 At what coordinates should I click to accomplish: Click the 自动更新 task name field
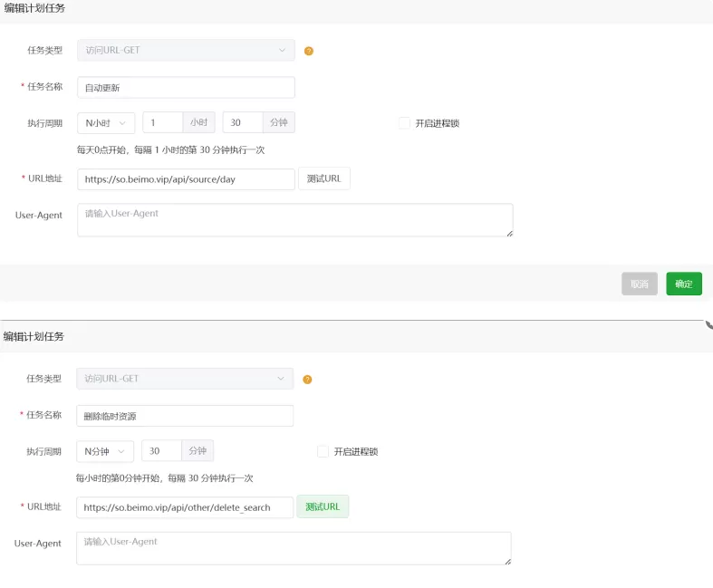[186, 87]
